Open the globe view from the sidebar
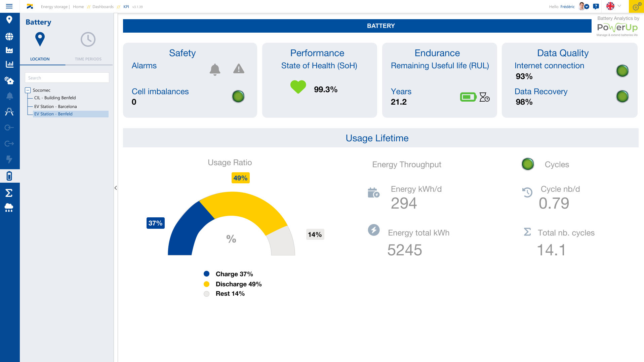 pyautogui.click(x=9, y=36)
